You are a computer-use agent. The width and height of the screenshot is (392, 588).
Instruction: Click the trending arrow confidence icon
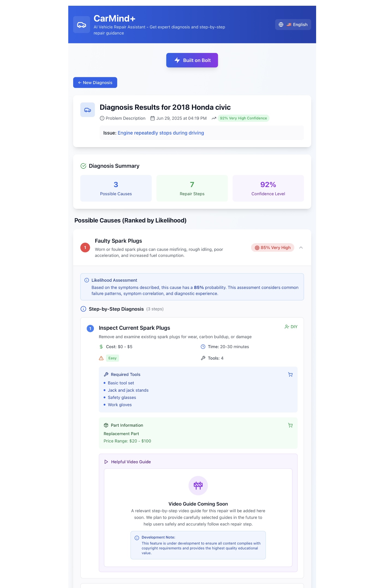pyautogui.click(x=214, y=118)
